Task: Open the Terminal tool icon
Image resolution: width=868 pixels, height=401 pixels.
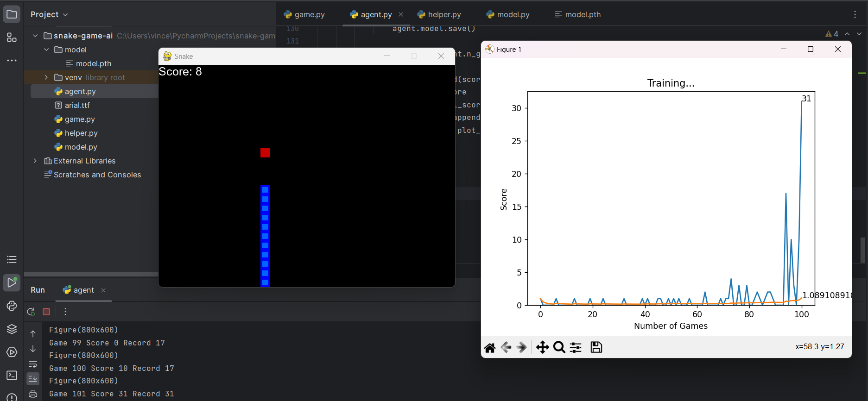Action: pos(12,376)
